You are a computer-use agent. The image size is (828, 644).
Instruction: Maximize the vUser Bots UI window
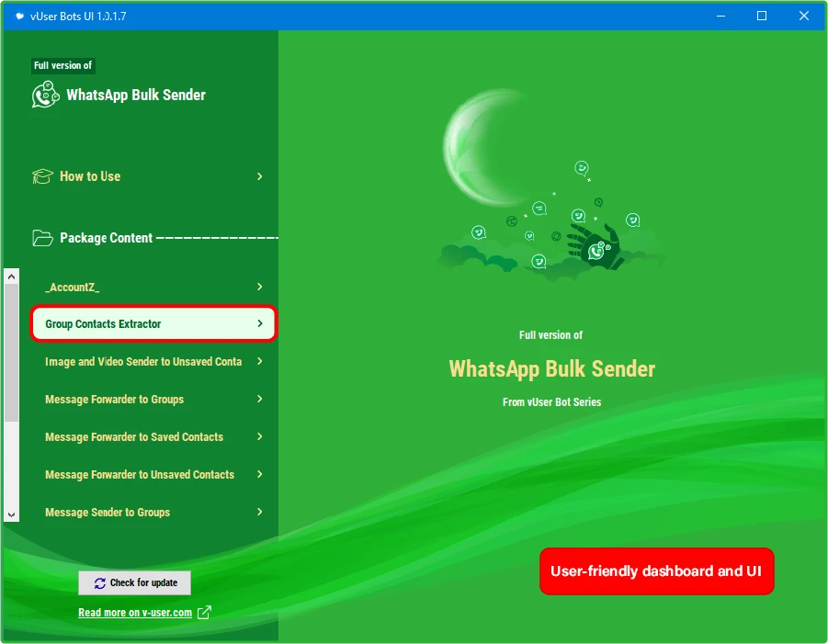tap(762, 16)
